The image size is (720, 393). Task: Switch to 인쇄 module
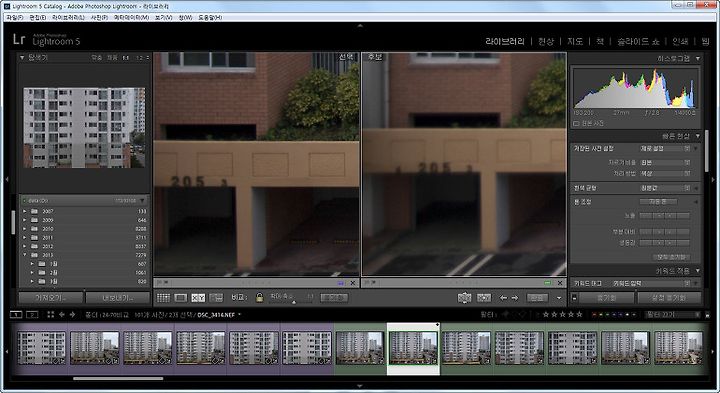coord(680,41)
